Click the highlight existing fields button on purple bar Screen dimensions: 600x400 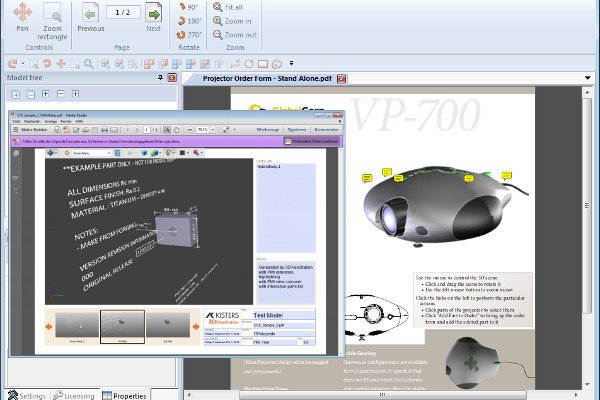(x=311, y=141)
